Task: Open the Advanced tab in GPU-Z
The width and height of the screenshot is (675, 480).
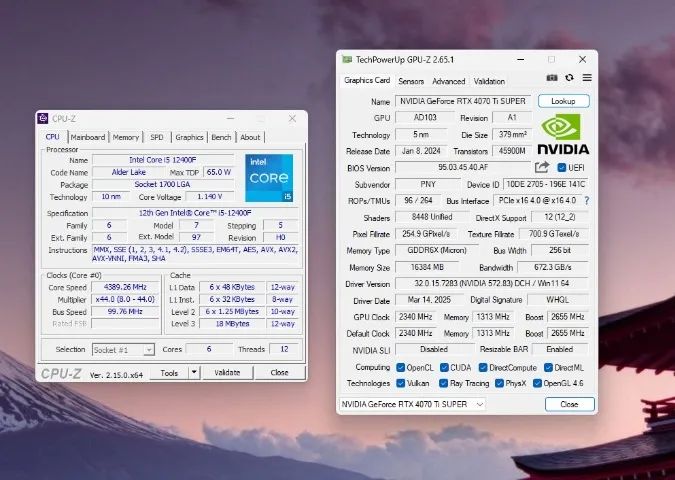Action: point(449,81)
